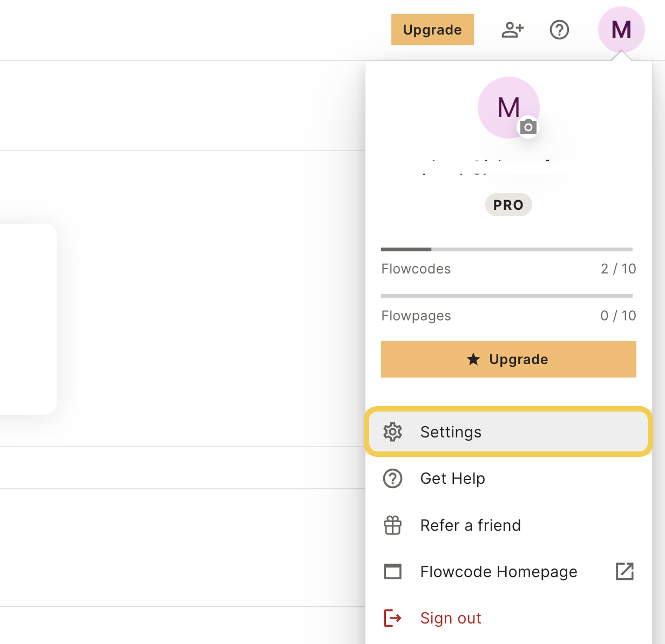Image resolution: width=665 pixels, height=644 pixels.
Task: Open Flowcode Homepage link
Action: [508, 572]
